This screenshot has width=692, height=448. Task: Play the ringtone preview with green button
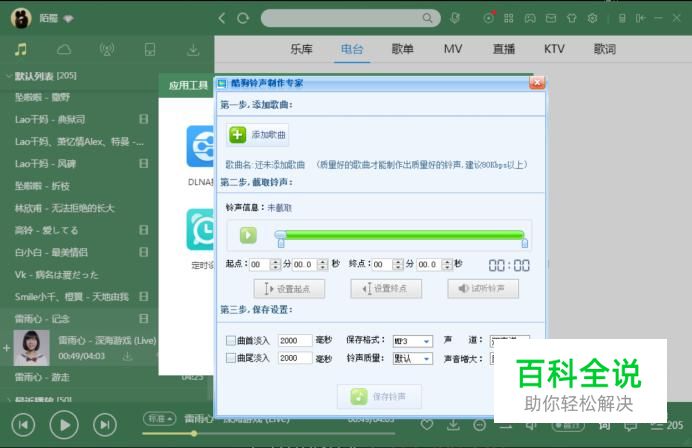pyautogui.click(x=248, y=235)
